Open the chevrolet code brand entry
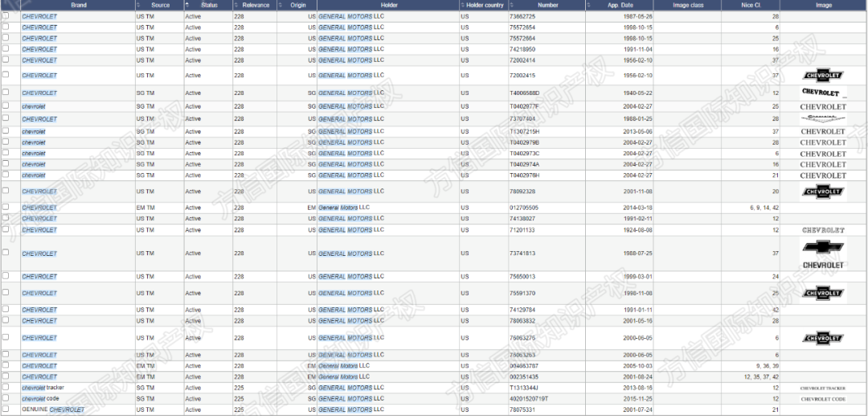868x416 pixels. point(40,398)
